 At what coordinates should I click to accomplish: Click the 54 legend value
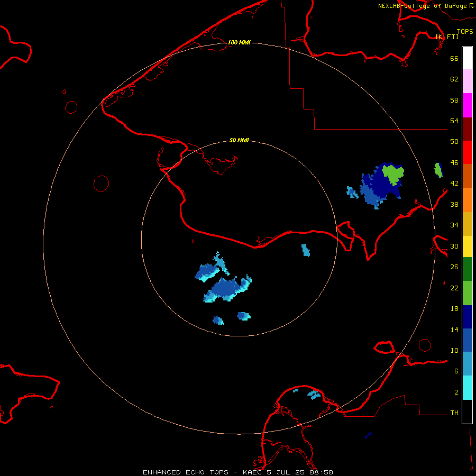(x=454, y=121)
